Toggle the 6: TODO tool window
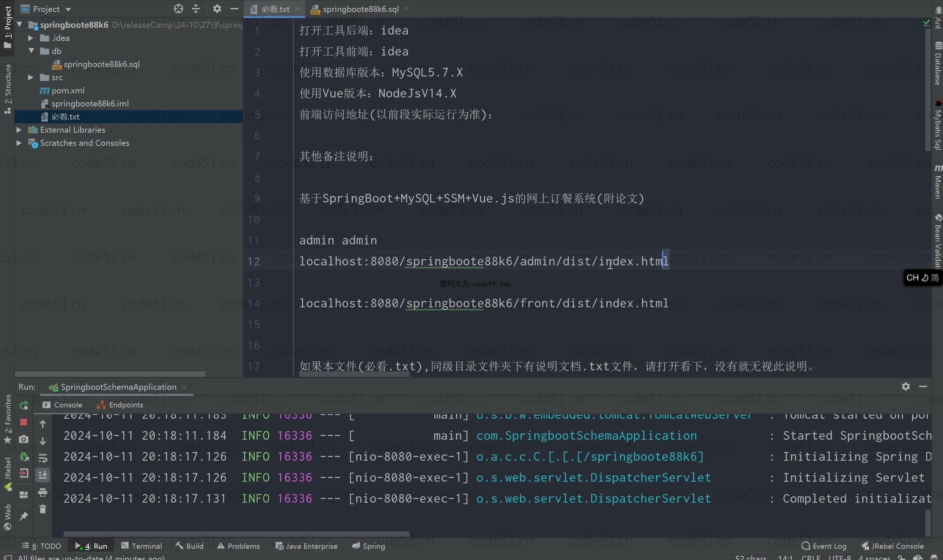The height and width of the screenshot is (560, 943). click(42, 546)
